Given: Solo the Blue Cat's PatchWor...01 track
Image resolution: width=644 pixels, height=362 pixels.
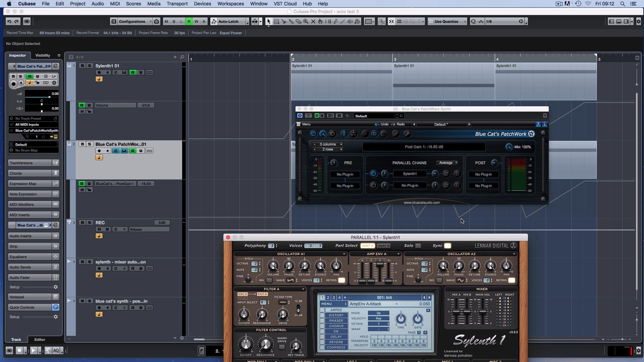Looking at the screenshot, I should [90, 144].
